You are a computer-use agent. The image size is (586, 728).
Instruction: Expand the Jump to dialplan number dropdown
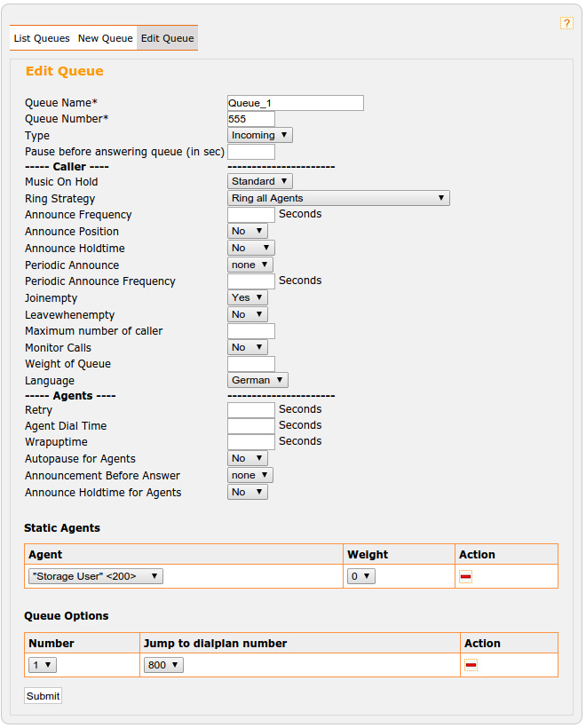pos(163,665)
